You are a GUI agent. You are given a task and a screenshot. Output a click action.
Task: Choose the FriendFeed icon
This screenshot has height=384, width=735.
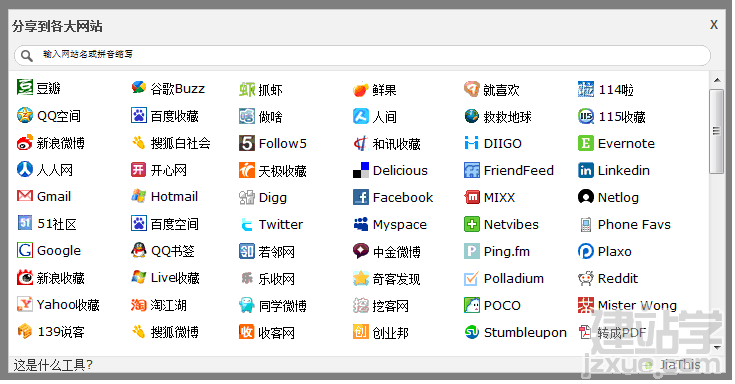point(471,170)
